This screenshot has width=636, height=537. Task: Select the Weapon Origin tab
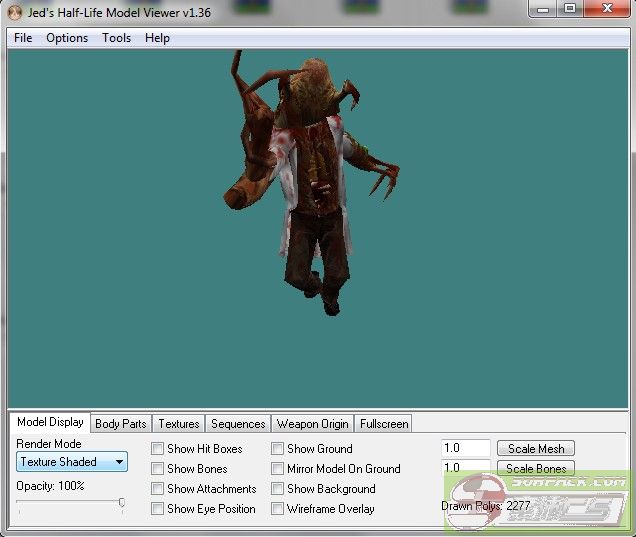[x=312, y=424]
